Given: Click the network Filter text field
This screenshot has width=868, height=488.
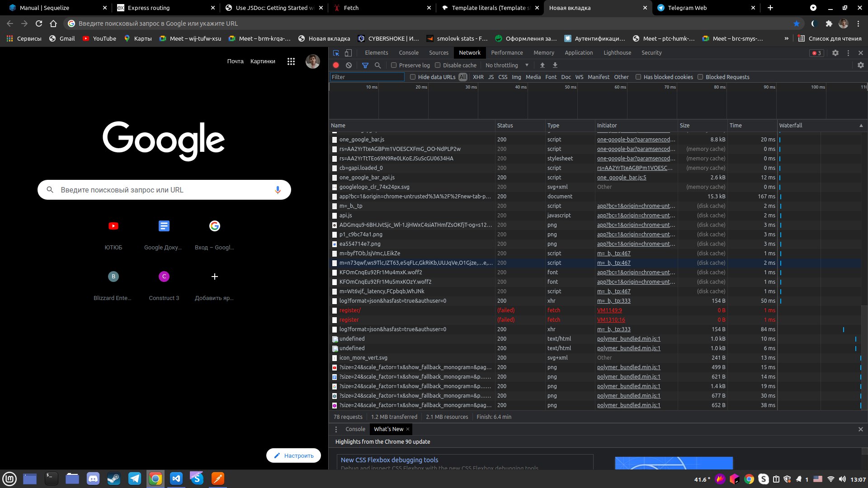Looking at the screenshot, I should click(367, 77).
